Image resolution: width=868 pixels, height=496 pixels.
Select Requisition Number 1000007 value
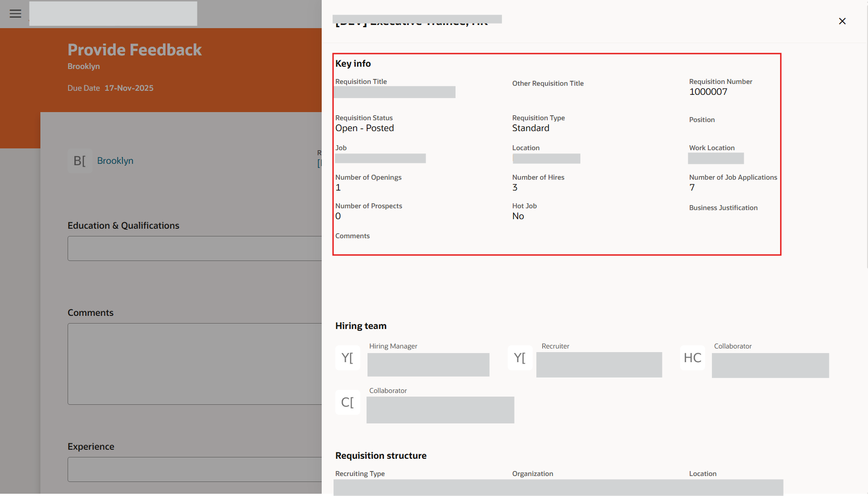(x=708, y=92)
